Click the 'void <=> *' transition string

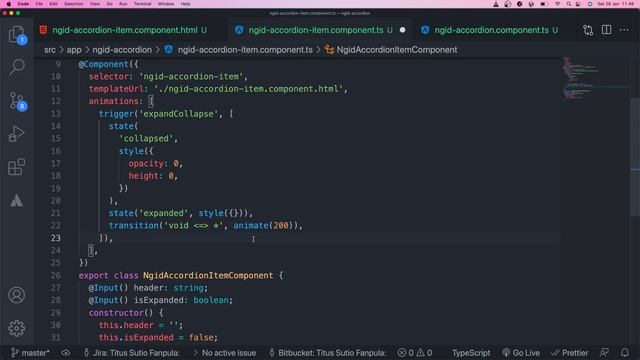pos(193,225)
